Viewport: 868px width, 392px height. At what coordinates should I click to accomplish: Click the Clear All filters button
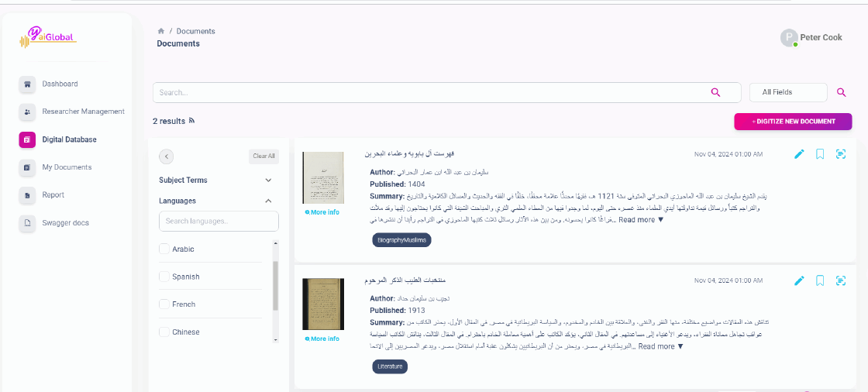point(263,156)
